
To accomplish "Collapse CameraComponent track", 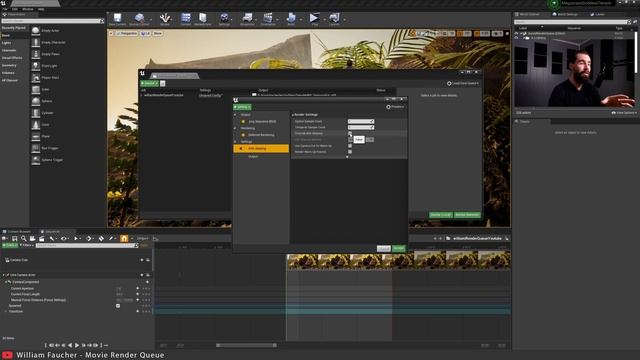I will 6,282.
